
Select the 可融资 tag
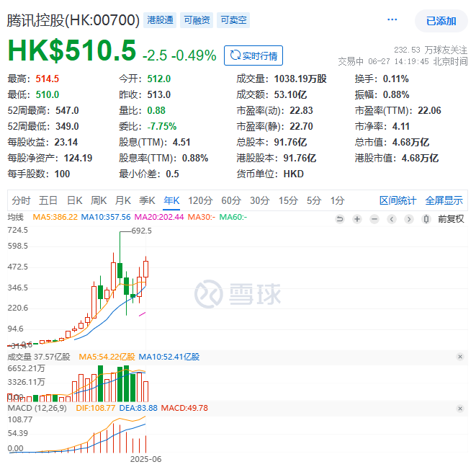coord(197,20)
